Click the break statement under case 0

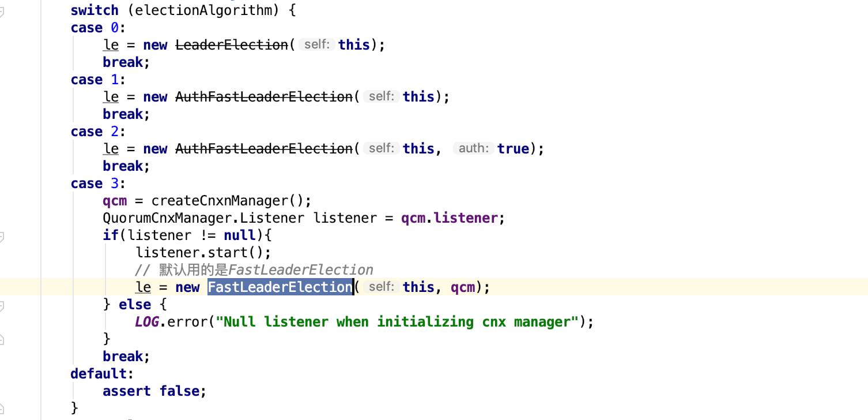tap(126, 62)
